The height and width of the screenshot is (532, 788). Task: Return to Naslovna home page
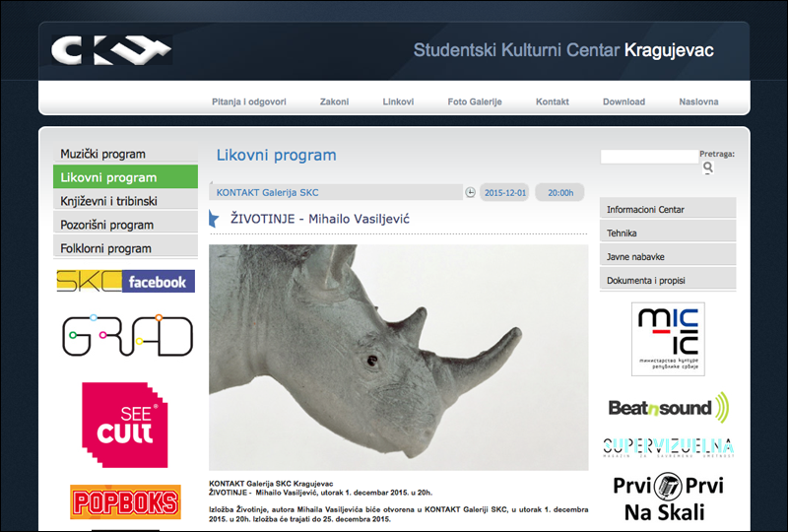(698, 101)
